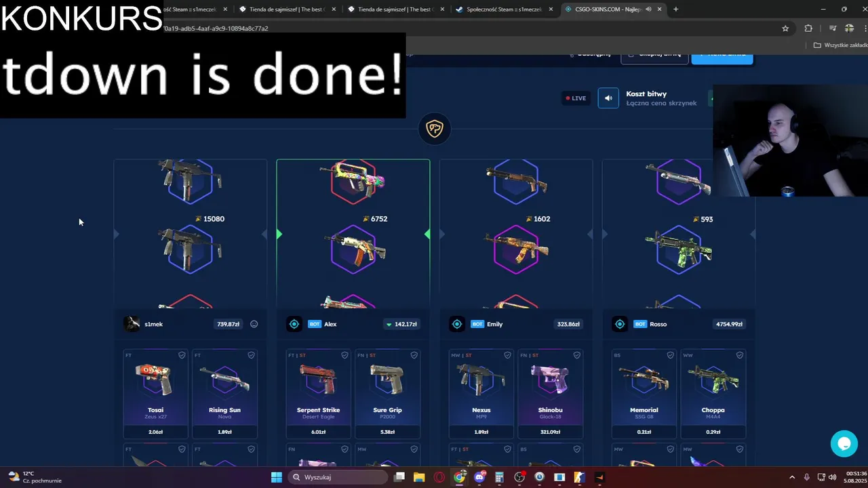The width and height of the screenshot is (868, 488).
Task: Click the shield check icon on Rising Sun card
Action: coord(251,355)
